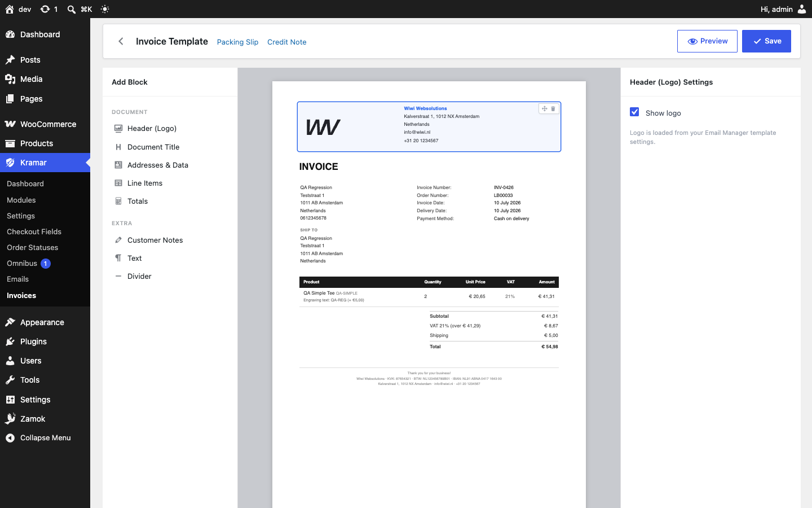812x508 pixels.
Task: Click the Users person icon
Action: click(10, 361)
